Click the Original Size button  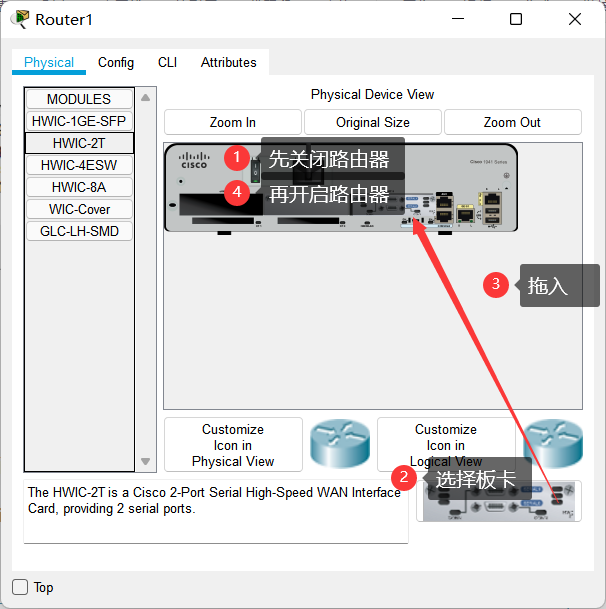tap(373, 122)
